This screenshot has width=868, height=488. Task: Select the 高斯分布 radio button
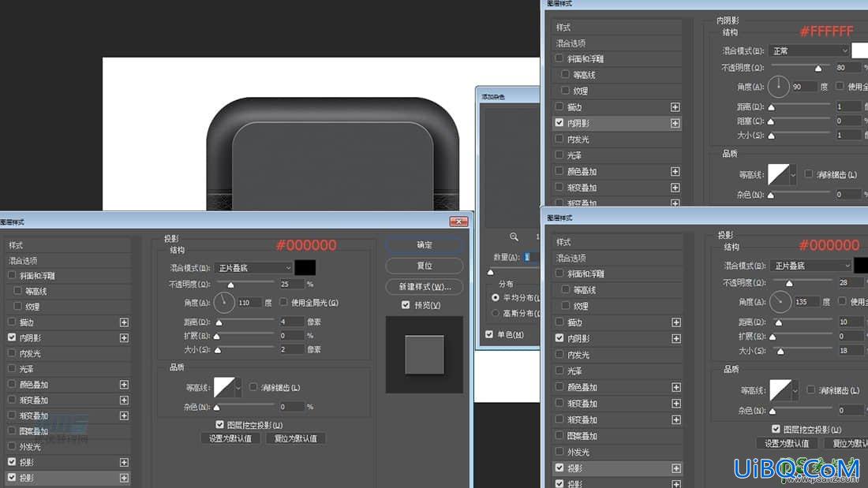tap(496, 313)
